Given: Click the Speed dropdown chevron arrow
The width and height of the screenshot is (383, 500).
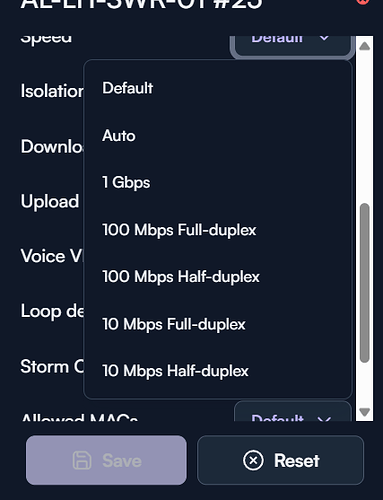Looking at the screenshot, I should 324,39.
